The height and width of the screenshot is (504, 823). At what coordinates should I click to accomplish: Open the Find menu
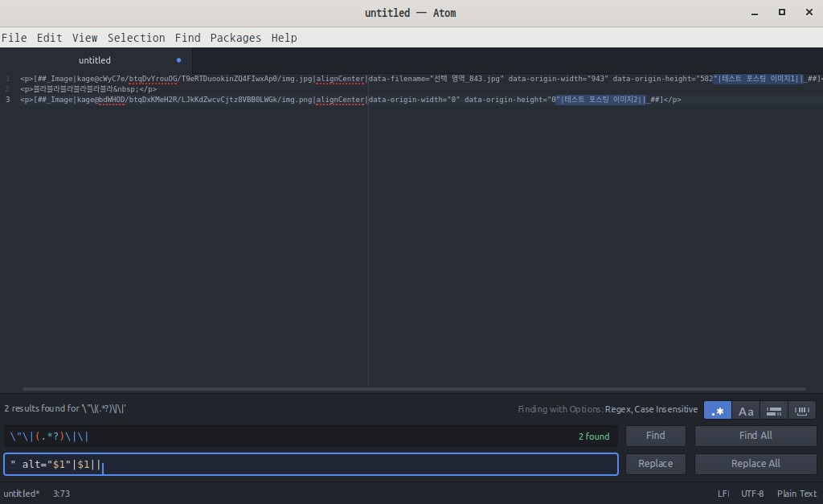pyautogui.click(x=187, y=38)
